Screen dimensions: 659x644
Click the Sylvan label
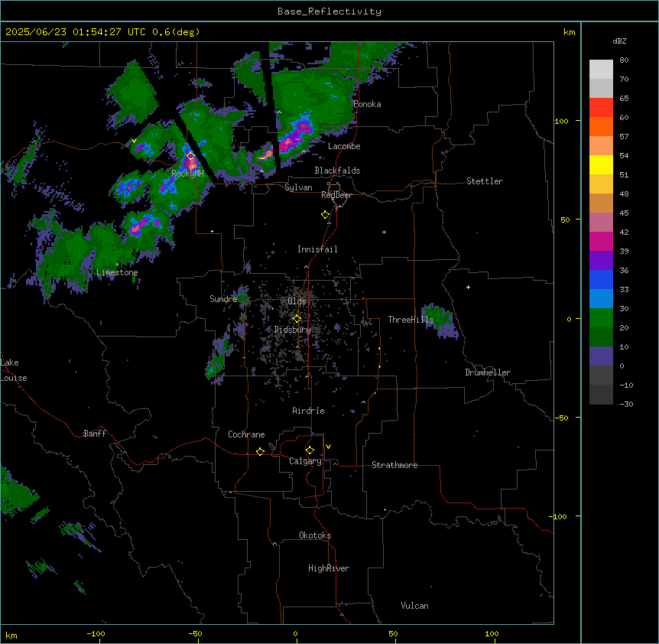pyautogui.click(x=298, y=187)
